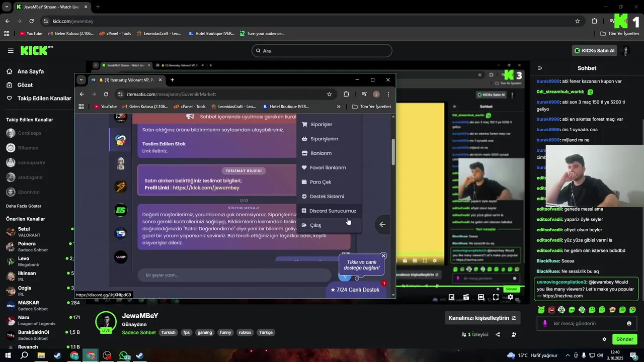Open the Kick profile icon beside KICKs Satın Al
644x362 pixels.
point(626,51)
